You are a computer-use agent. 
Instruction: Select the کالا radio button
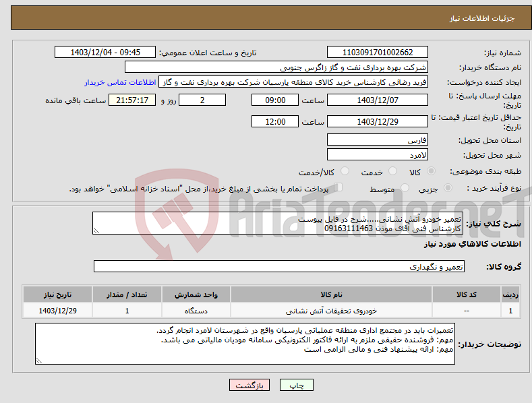(431, 171)
